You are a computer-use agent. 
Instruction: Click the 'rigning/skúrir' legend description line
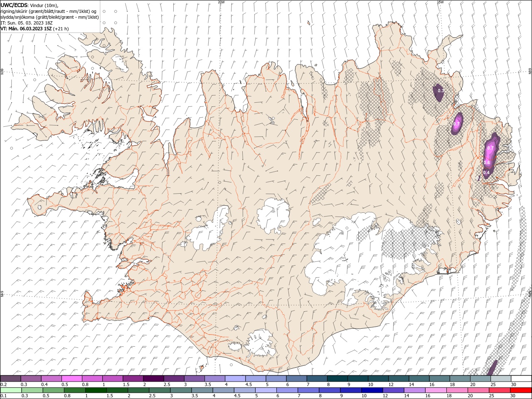point(49,11)
